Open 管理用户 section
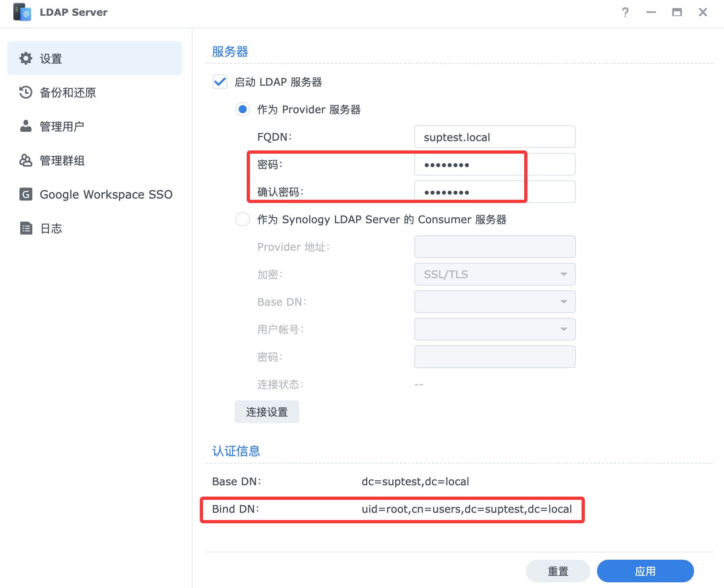The image size is (724, 588). point(95,126)
